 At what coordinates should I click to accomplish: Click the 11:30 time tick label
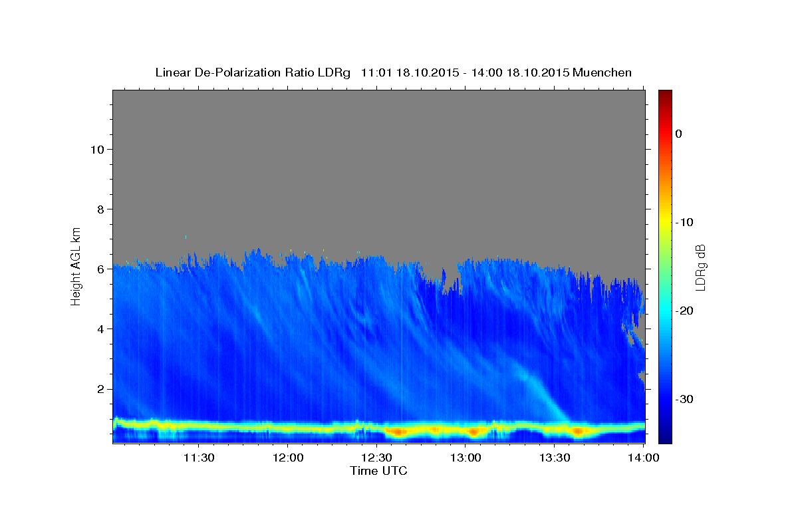(198, 458)
